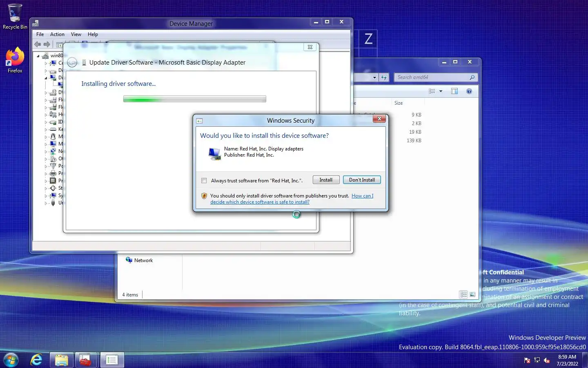This screenshot has width=588, height=368.
Task: Select the printer queue icon in tree
Action: coord(53,173)
